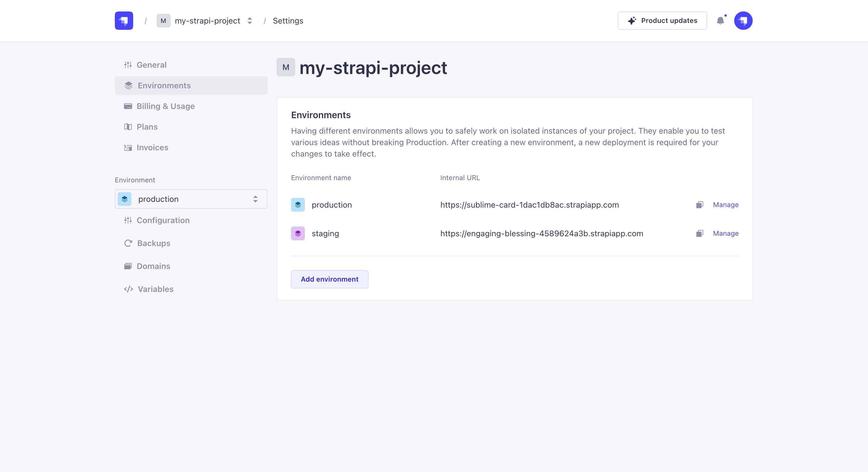Open the Invoices section

pyautogui.click(x=152, y=147)
